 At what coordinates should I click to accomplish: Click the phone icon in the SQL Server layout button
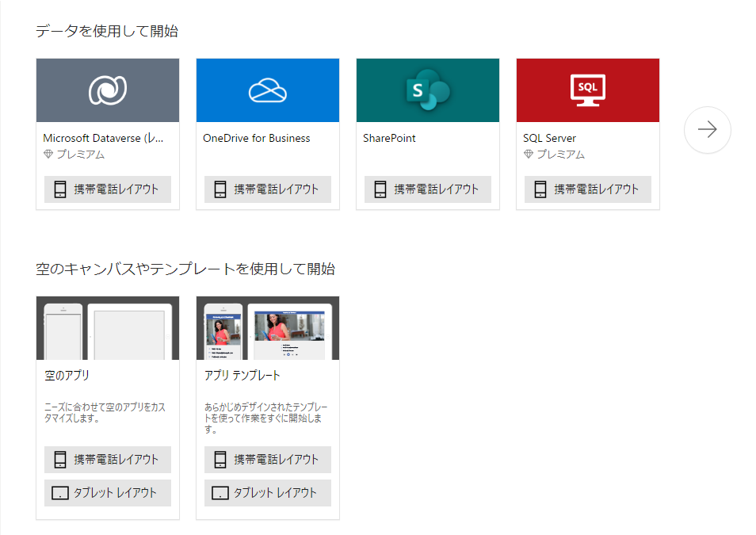(x=540, y=189)
